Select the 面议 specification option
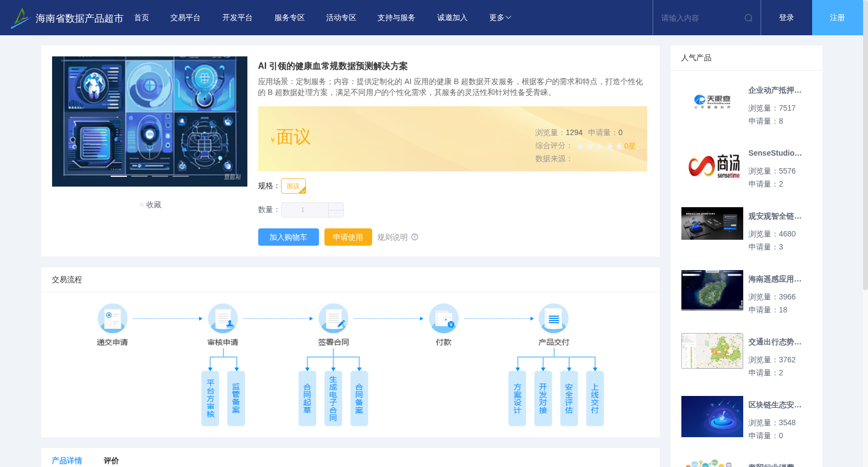 coord(293,186)
